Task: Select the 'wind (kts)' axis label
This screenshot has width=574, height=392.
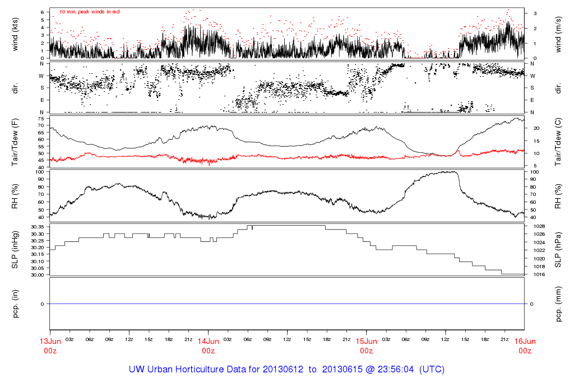Action: 15,34
